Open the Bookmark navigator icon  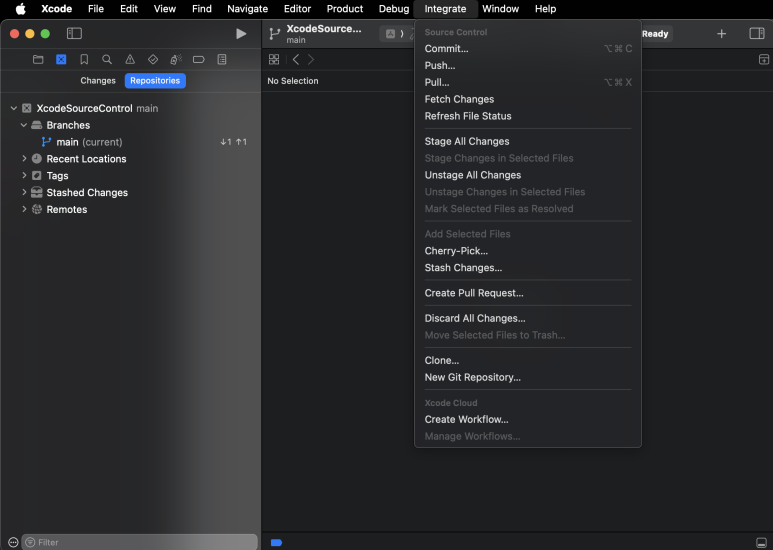tap(84, 60)
